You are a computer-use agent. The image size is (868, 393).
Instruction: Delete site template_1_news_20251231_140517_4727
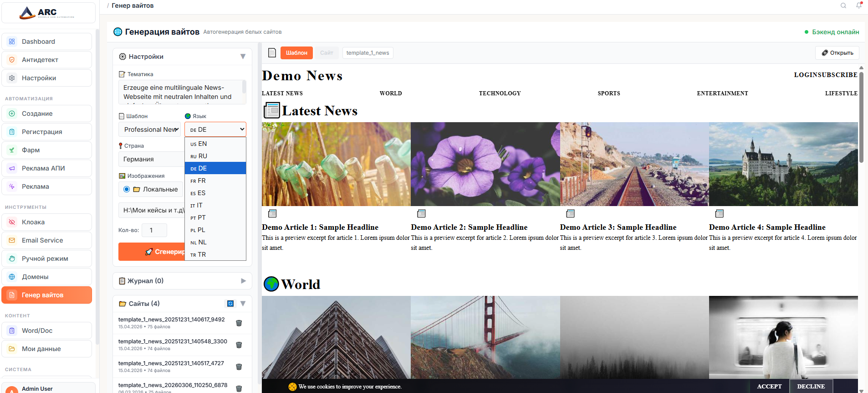click(x=239, y=367)
